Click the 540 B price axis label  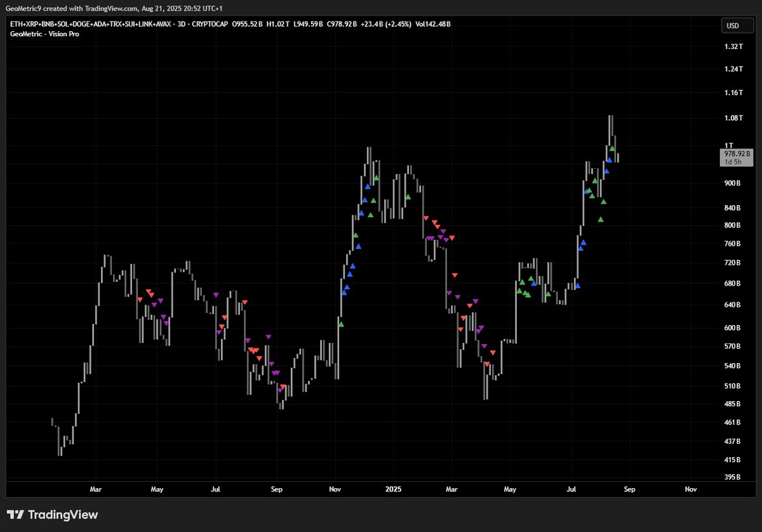733,366
